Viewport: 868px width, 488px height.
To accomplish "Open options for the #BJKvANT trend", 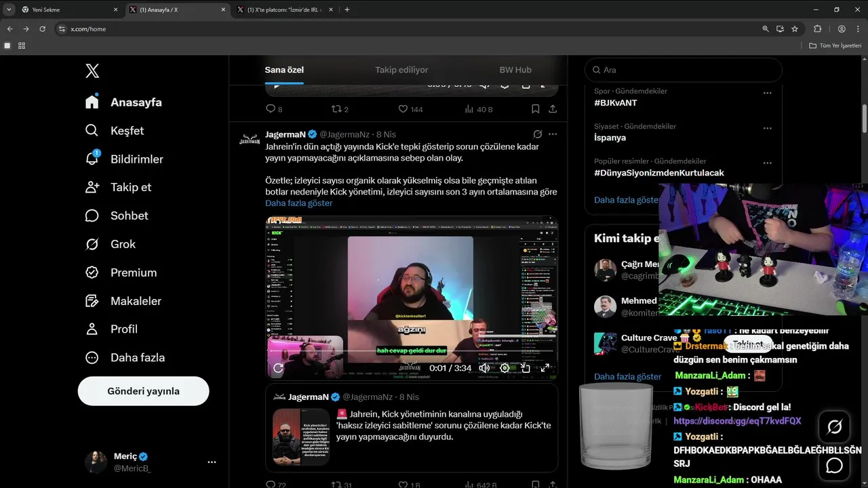I will click(768, 93).
